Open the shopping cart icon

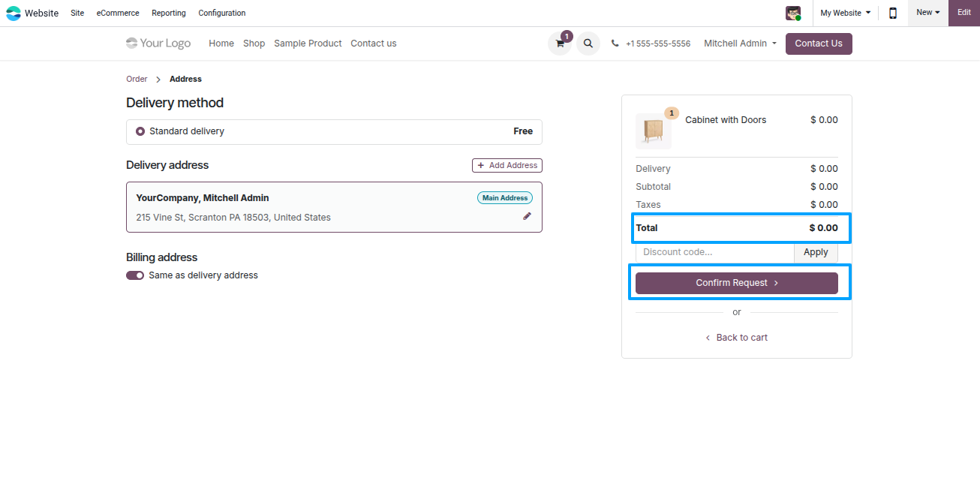(560, 44)
